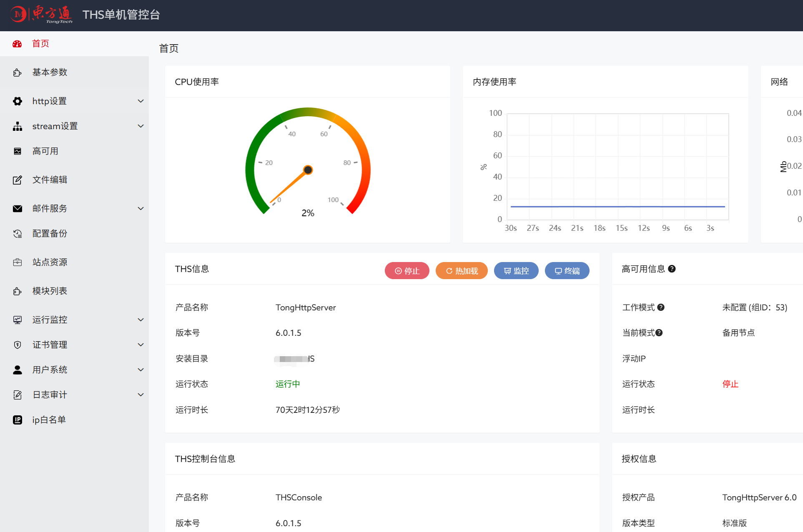Click the gear icon beside http设置
Viewport: 803px width, 532px height.
pyautogui.click(x=17, y=101)
